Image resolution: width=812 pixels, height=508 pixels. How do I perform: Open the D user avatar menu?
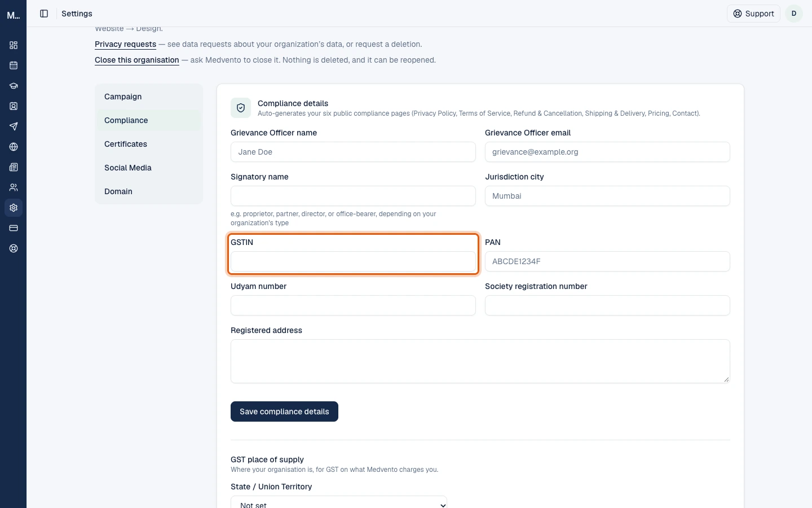click(x=794, y=14)
